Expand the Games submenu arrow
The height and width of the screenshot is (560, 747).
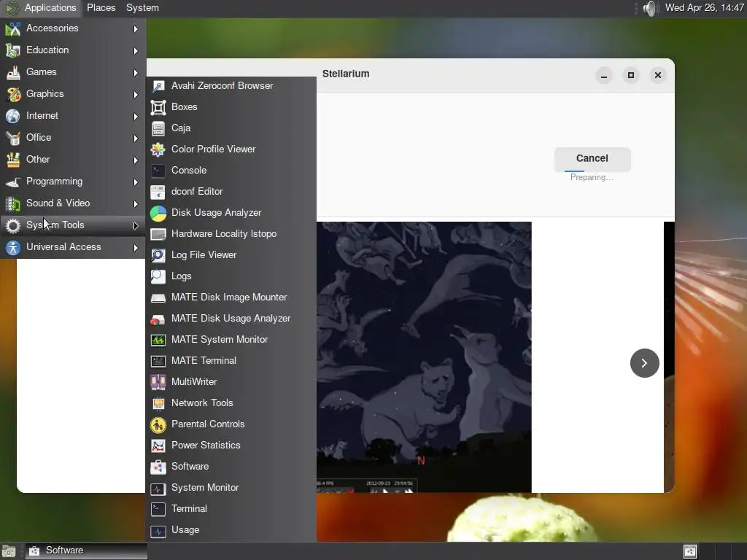(136, 73)
